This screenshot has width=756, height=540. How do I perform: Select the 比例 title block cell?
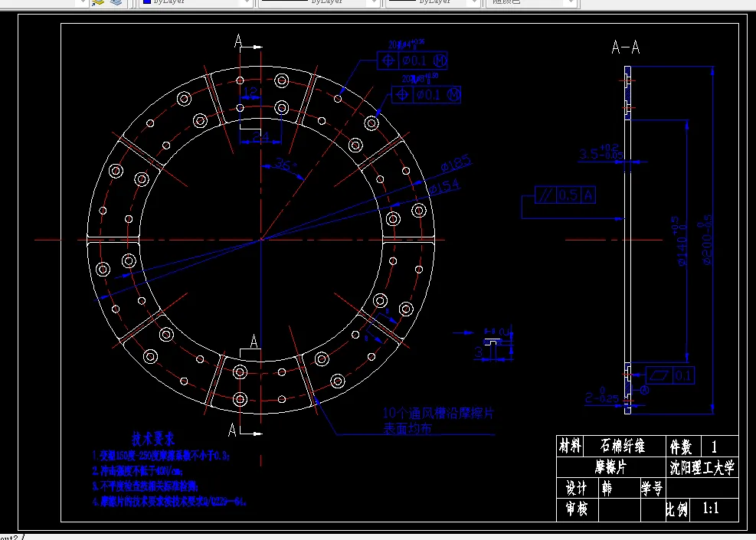[678, 509]
